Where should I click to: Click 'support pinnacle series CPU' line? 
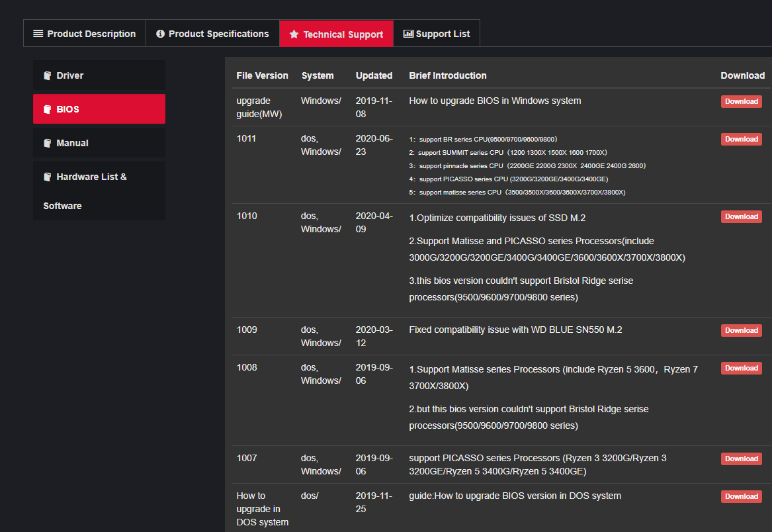pos(527,166)
